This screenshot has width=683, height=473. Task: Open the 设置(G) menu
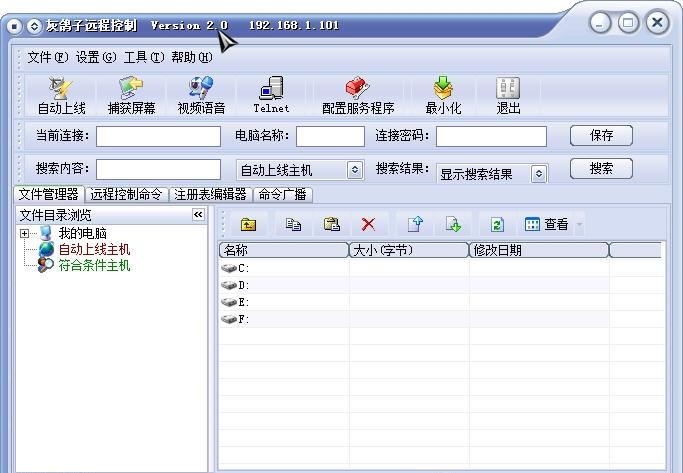click(x=96, y=57)
